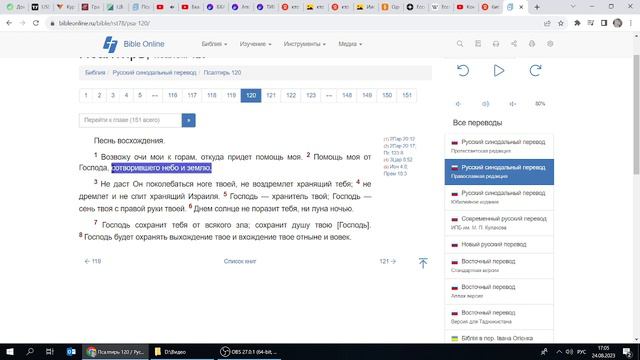
Task: Click the middle speaker mute icon
Action: [x=485, y=104]
